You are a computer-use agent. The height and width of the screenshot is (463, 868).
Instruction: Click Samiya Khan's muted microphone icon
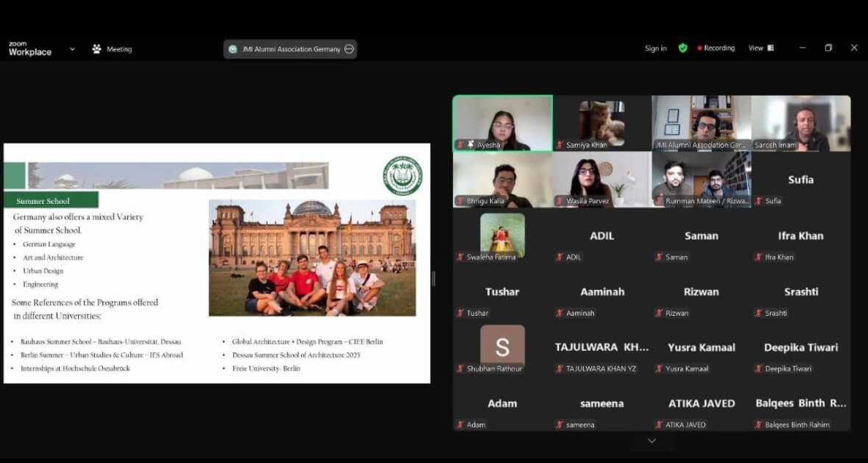click(x=560, y=145)
